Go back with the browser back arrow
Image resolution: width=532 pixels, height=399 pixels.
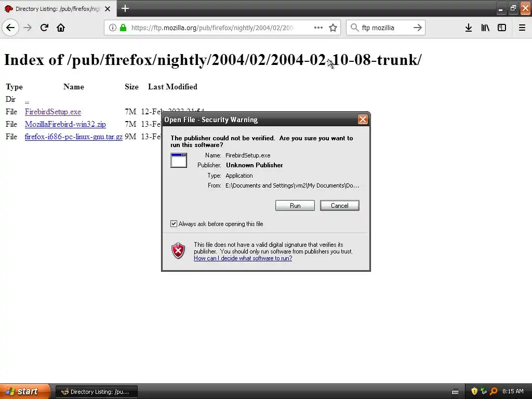10,28
